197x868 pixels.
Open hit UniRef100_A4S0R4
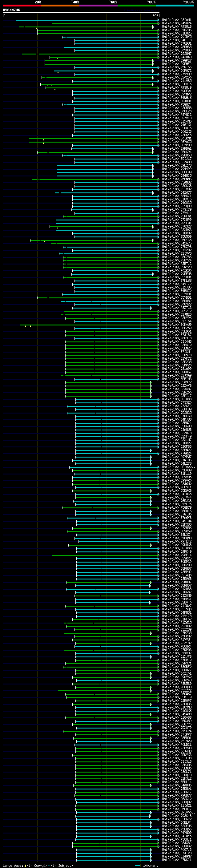(x=176, y=23)
